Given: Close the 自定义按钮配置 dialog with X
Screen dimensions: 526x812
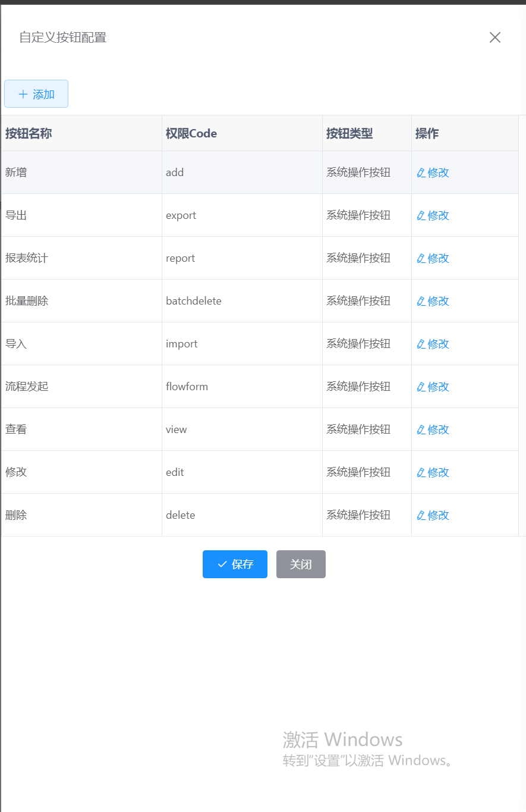Looking at the screenshot, I should click(x=494, y=37).
